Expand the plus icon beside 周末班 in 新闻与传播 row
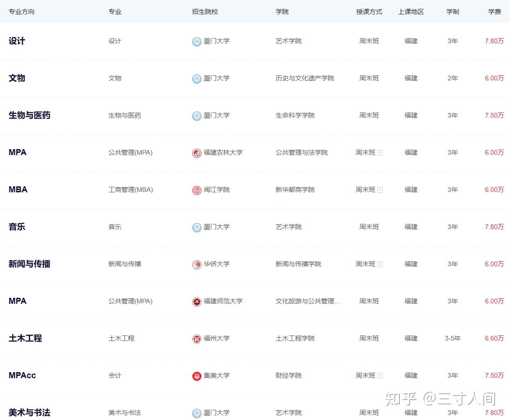Image resolution: width=509 pixels, height=420 pixels. coord(380,264)
